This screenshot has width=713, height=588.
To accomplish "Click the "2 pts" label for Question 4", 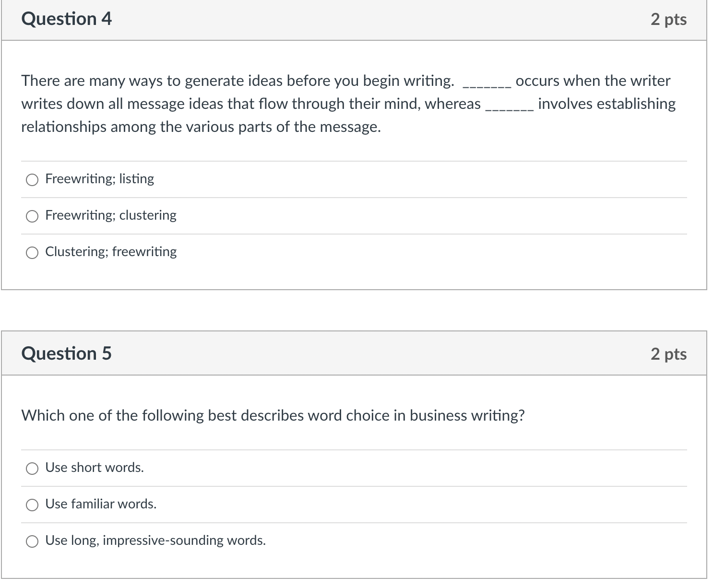I will click(668, 20).
